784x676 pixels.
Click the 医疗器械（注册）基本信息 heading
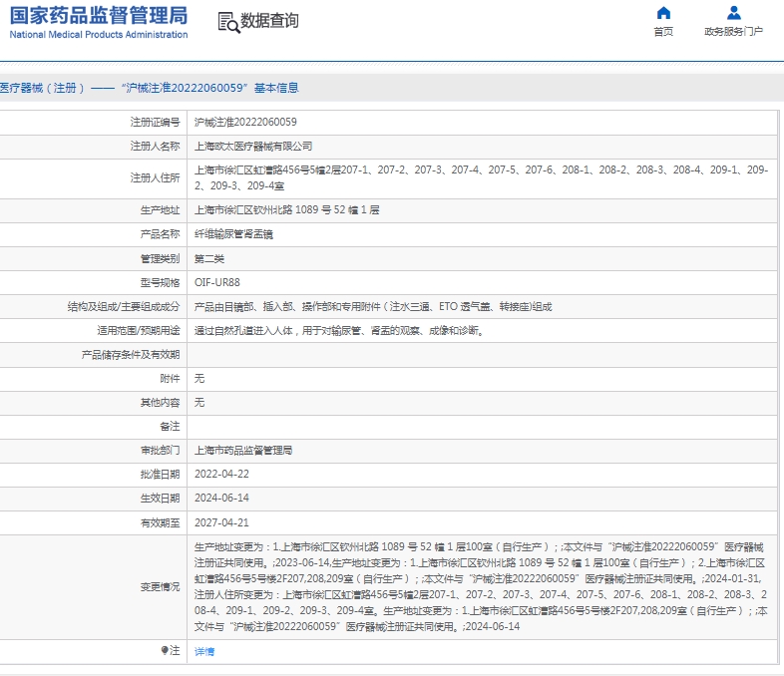pyautogui.click(x=149, y=88)
